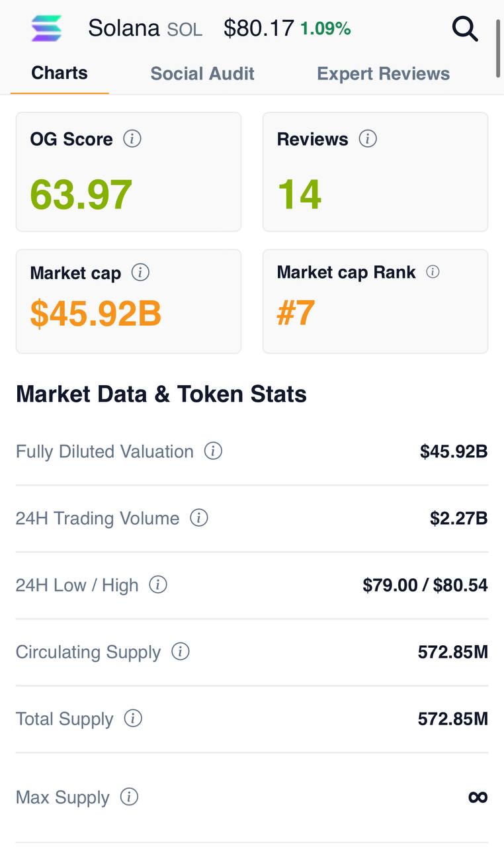Image resolution: width=504 pixels, height=847 pixels.
Task: Click the OG Score info icon
Action: point(132,139)
